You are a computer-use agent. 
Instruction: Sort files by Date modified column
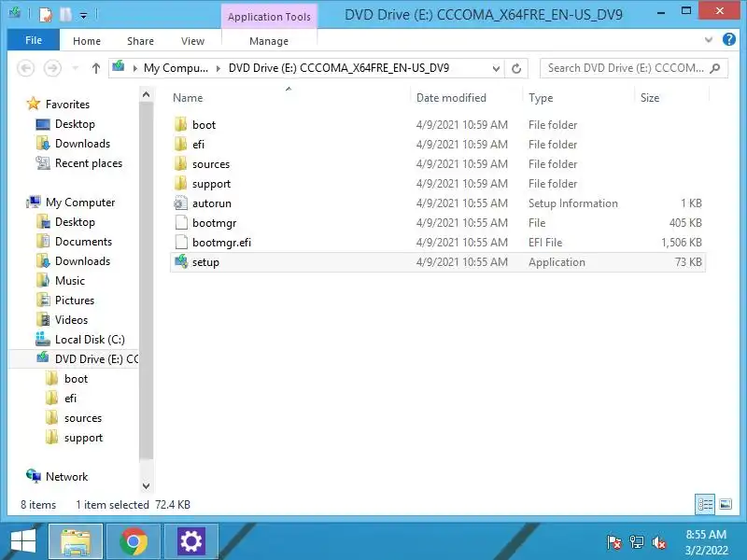tap(451, 98)
